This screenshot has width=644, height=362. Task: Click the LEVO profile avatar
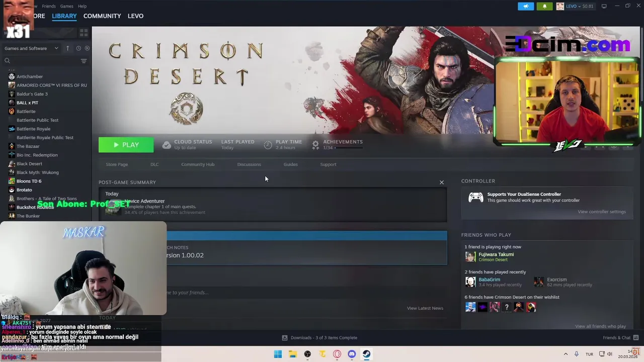(560, 6)
